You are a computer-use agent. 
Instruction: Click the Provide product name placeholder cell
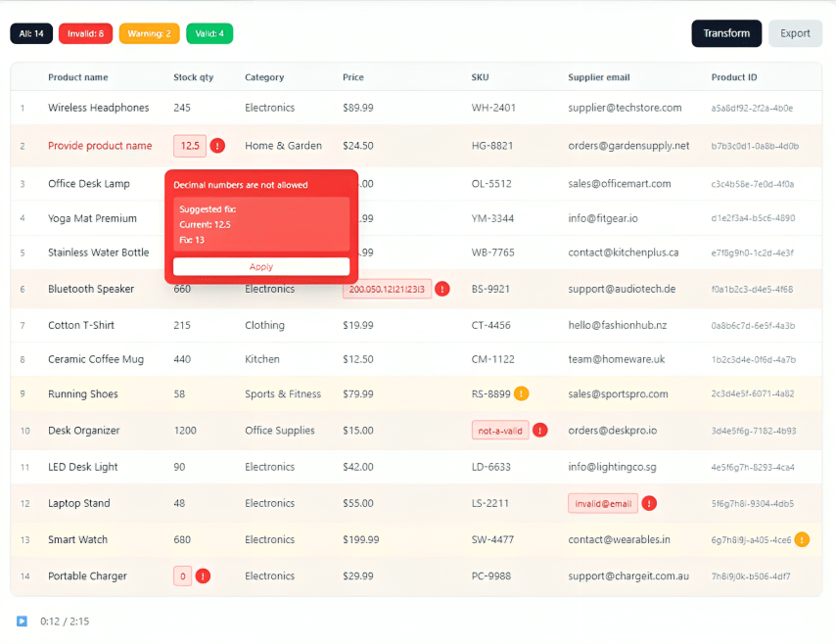(x=100, y=146)
